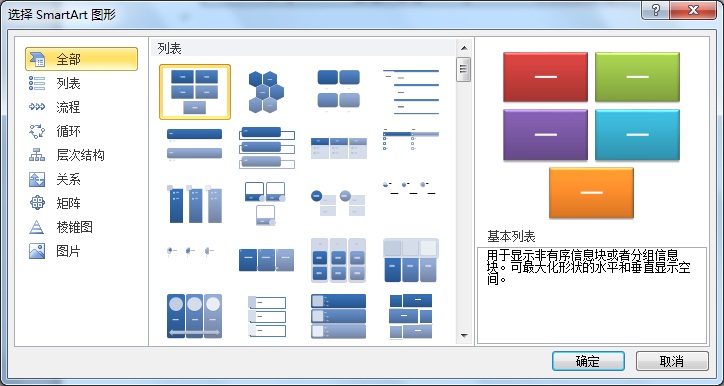Viewport: 724px width, 386px height.
Task: Select the brick-style stacked blocks layout
Action: click(x=411, y=316)
